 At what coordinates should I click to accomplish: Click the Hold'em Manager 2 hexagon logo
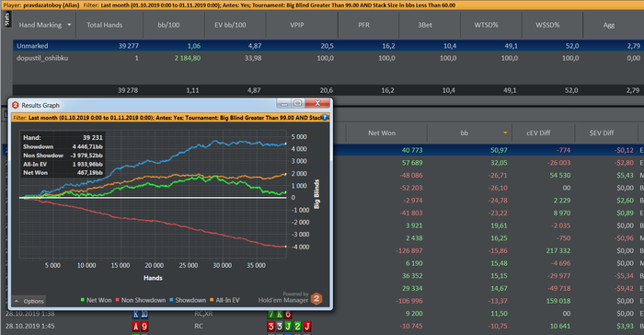tap(316, 298)
